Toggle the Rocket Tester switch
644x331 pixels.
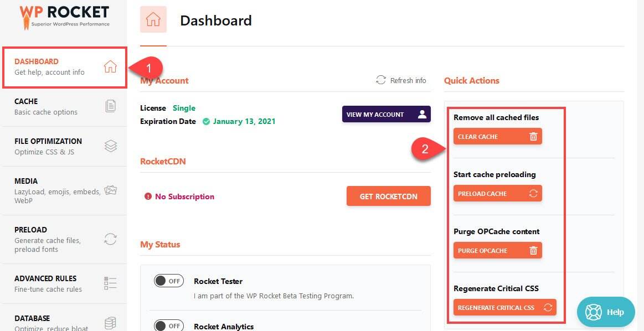pos(168,281)
